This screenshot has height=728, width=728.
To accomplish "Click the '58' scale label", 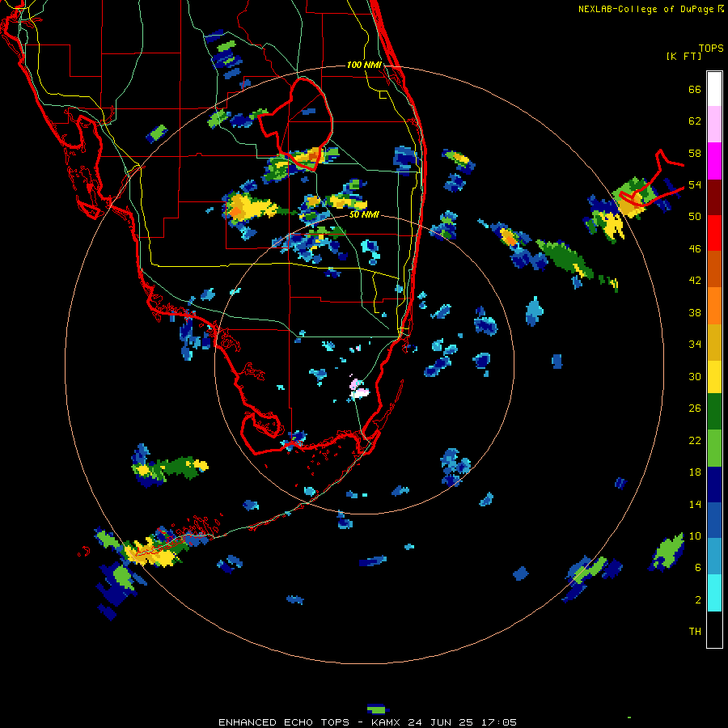I will (x=695, y=153).
